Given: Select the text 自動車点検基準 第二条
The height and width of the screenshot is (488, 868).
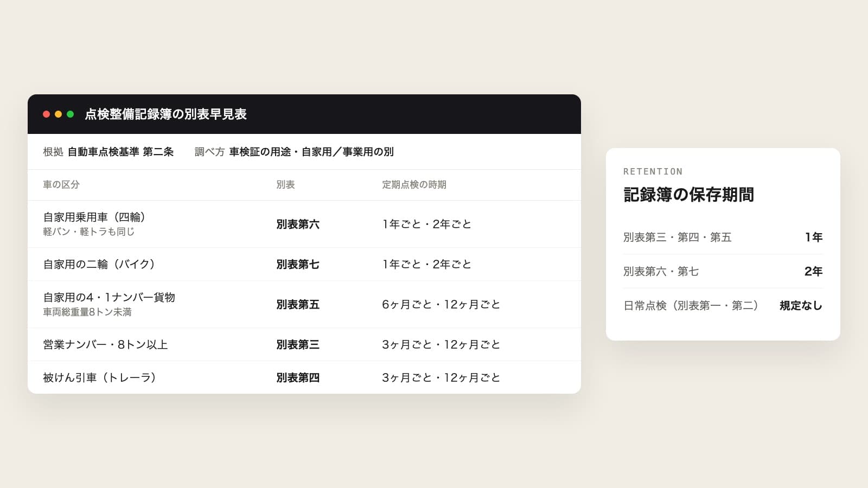Looking at the screenshot, I should pos(120,152).
